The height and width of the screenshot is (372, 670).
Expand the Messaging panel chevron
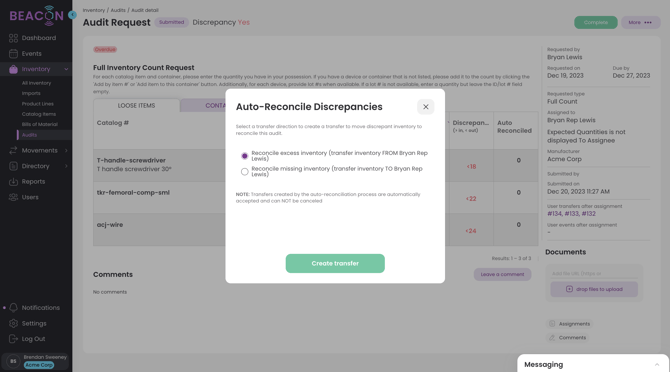click(x=657, y=364)
